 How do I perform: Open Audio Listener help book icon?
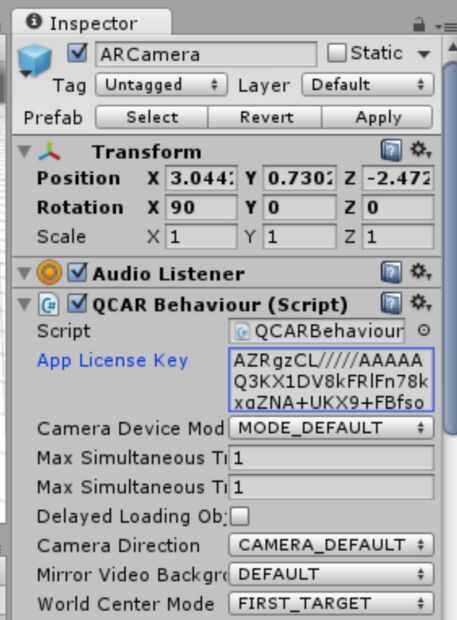(391, 272)
